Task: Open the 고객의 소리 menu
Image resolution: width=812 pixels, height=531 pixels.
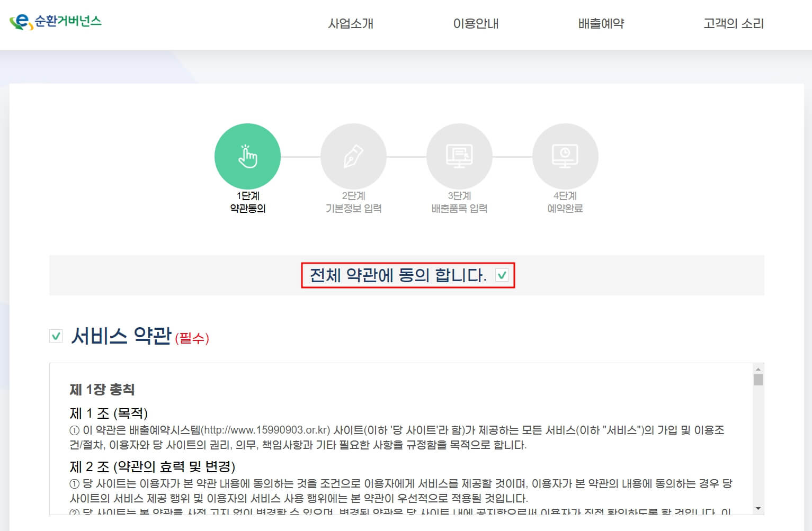Action: tap(733, 23)
